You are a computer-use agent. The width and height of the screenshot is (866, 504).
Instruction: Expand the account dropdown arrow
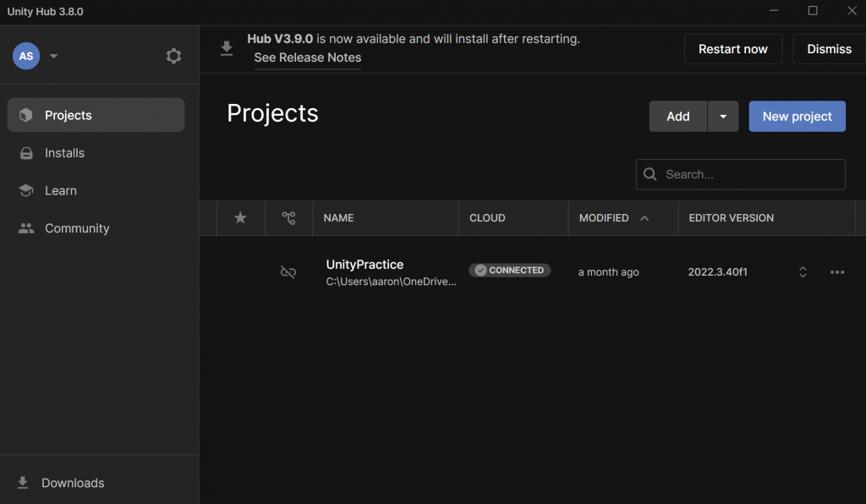tap(53, 56)
